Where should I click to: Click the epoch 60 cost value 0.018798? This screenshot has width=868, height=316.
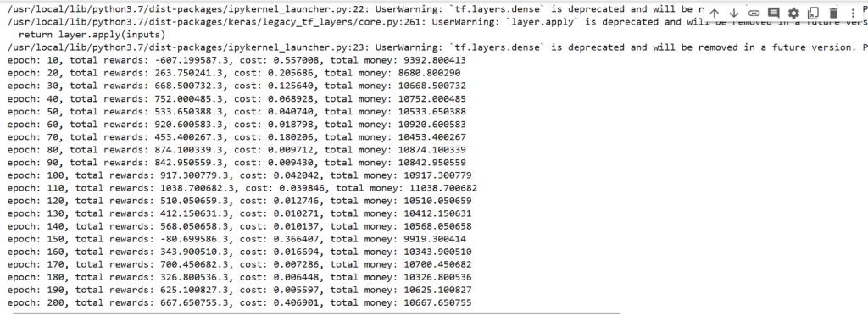click(291, 125)
